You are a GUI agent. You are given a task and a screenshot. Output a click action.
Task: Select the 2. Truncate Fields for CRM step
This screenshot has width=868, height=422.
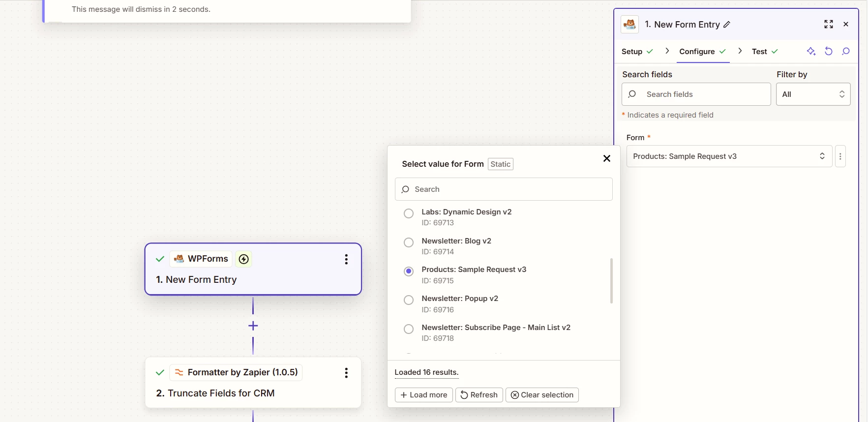coord(253,383)
